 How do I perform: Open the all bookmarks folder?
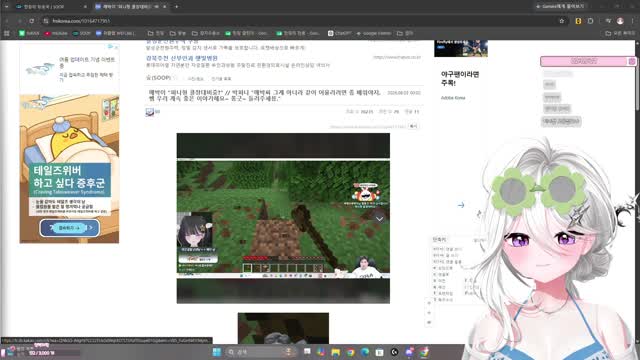coord(620,33)
